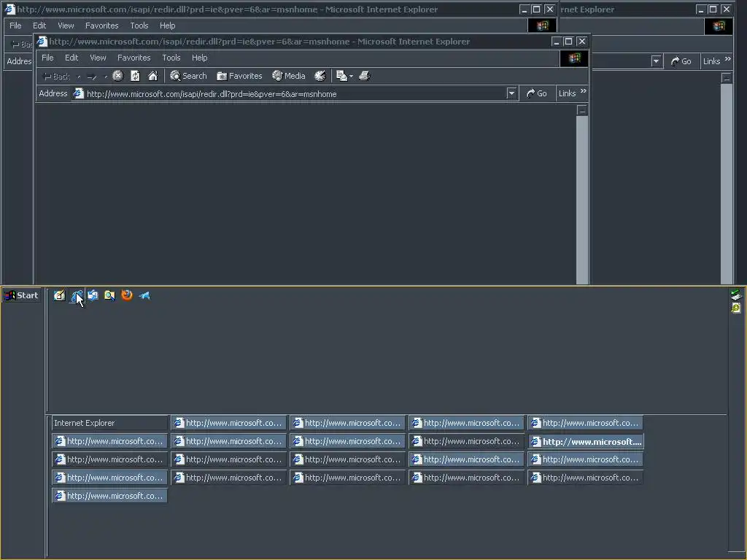Click the Stop button in the front IE toolbar
This screenshot has height=560, width=747.
pos(117,76)
